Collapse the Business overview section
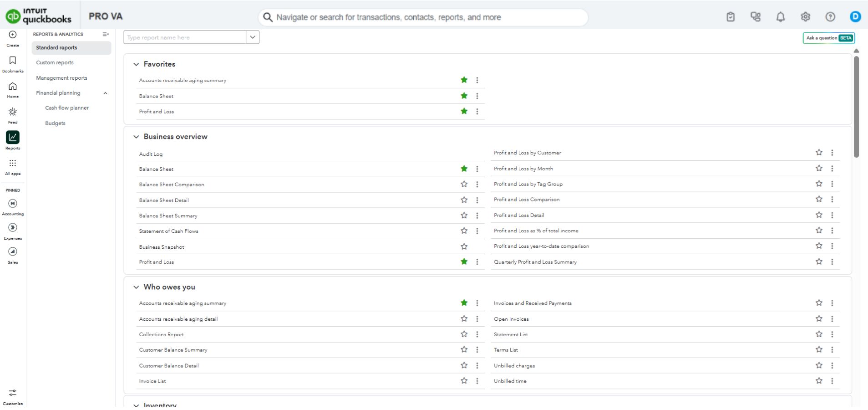868x410 pixels. coord(136,137)
